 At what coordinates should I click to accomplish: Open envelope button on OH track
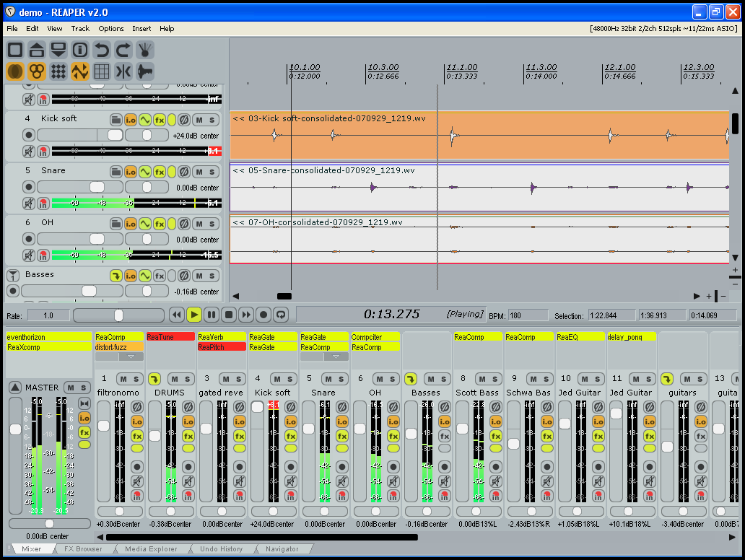pyautogui.click(x=145, y=224)
